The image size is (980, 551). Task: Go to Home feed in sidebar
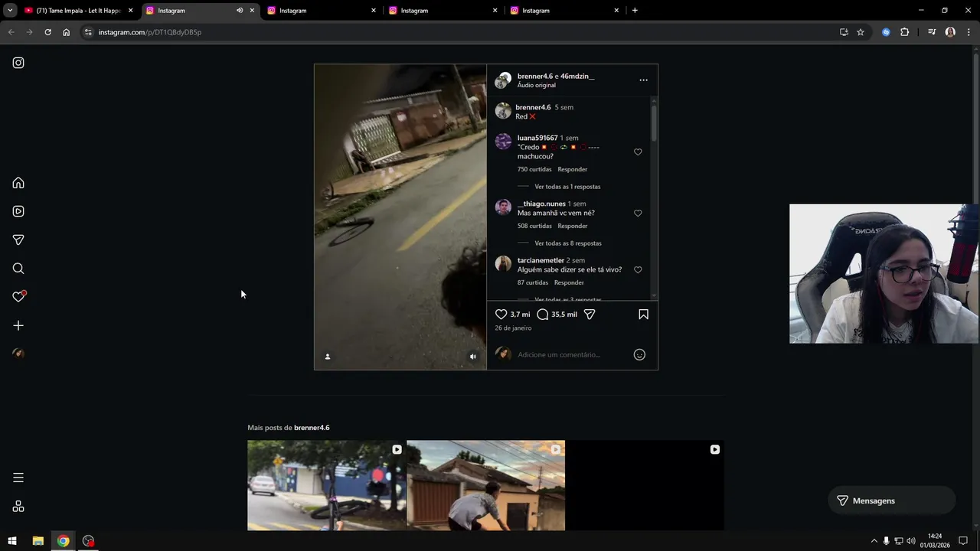18,183
